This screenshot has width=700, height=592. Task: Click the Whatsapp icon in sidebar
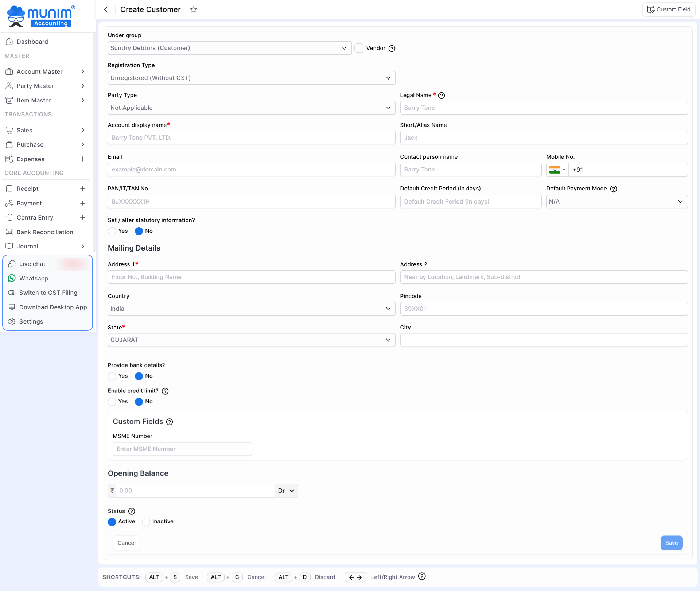pyautogui.click(x=12, y=278)
